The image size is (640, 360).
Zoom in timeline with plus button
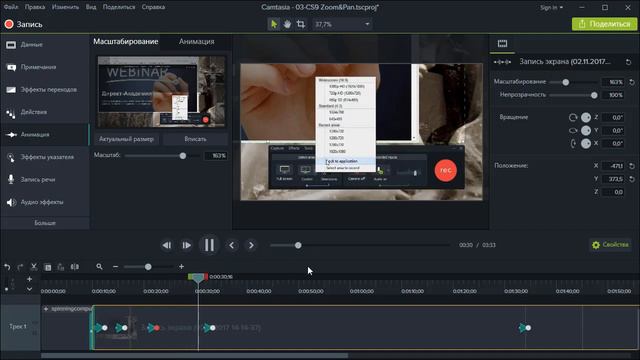[x=181, y=267]
